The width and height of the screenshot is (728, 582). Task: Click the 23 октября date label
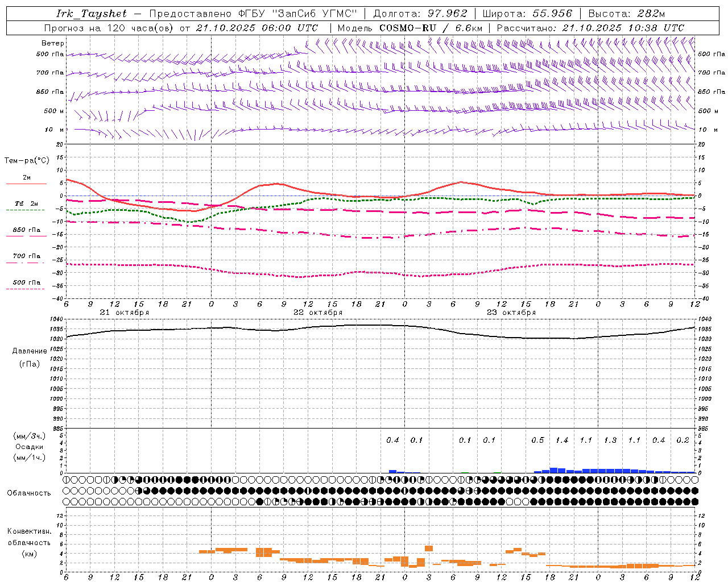click(511, 313)
